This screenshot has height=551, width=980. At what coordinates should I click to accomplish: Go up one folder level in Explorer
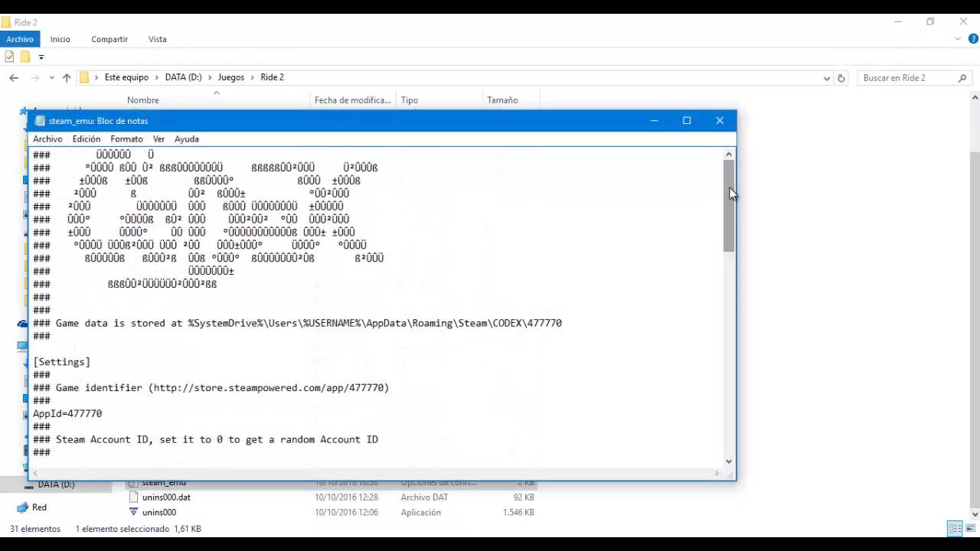point(67,77)
